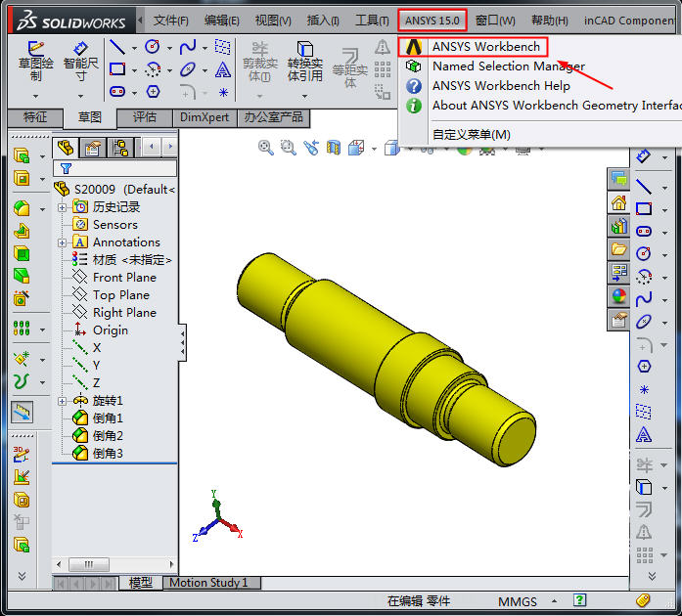682x616 pixels.
Task: Open the ConfigurationManager tab icon
Action: click(119, 148)
